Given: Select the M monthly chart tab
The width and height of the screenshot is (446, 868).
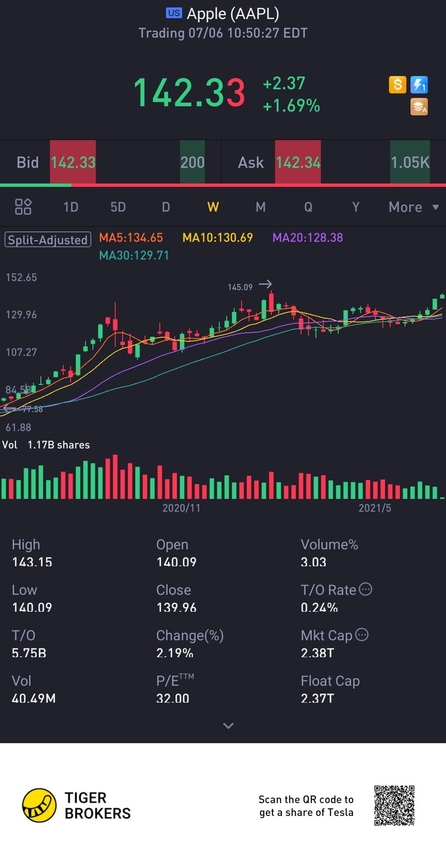Looking at the screenshot, I should click(261, 207).
